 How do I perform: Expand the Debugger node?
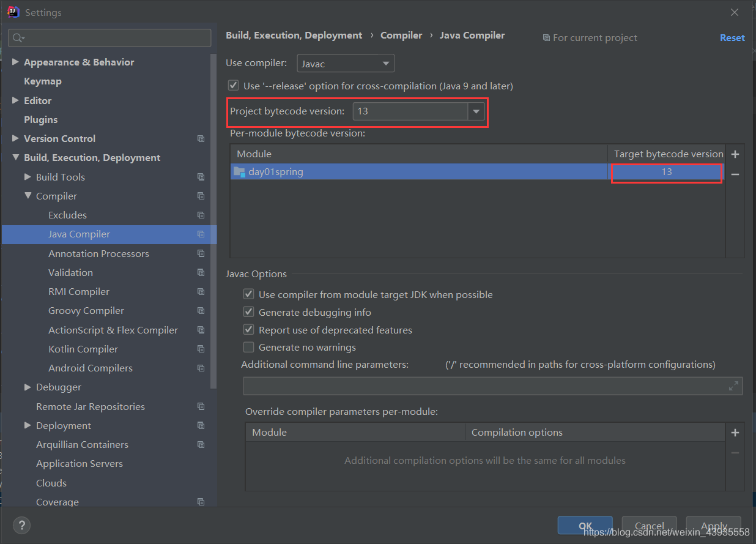28,387
